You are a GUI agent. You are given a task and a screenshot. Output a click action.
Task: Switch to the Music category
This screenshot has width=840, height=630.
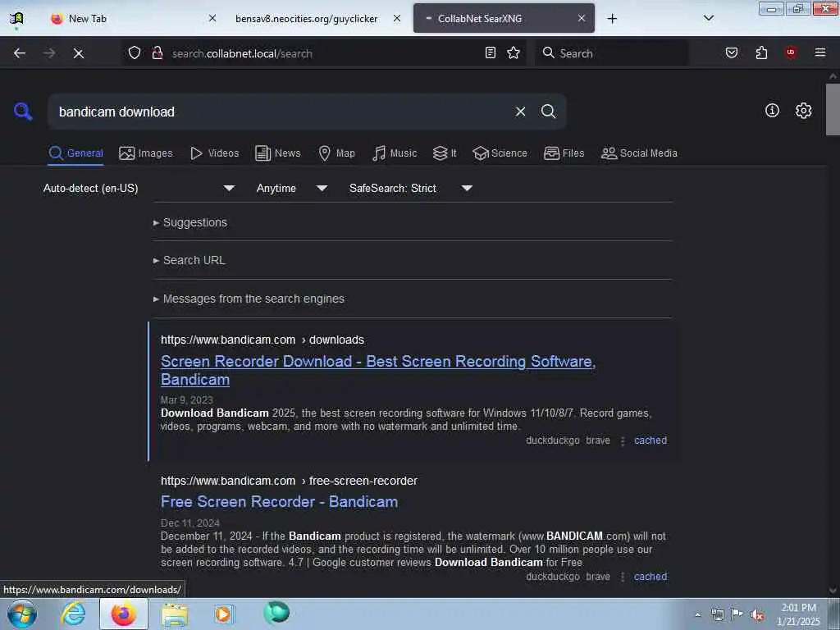tap(395, 153)
